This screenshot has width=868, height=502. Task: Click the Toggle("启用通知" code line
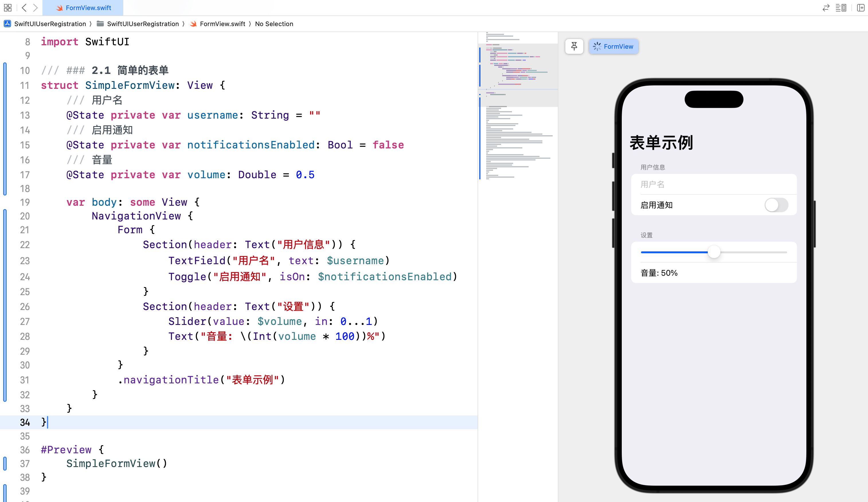(x=313, y=277)
